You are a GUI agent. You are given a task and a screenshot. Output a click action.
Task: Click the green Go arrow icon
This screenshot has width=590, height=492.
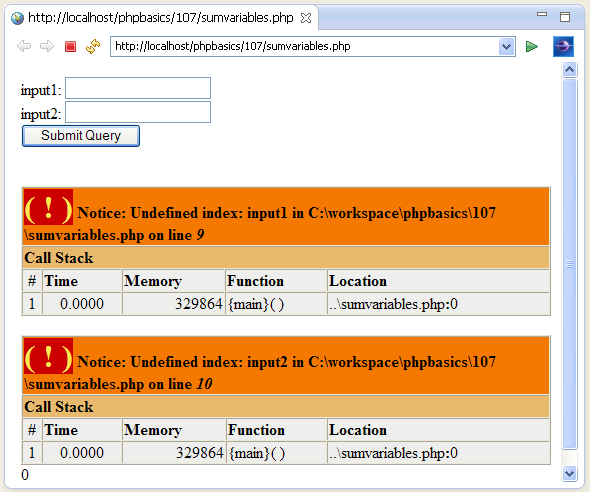532,47
